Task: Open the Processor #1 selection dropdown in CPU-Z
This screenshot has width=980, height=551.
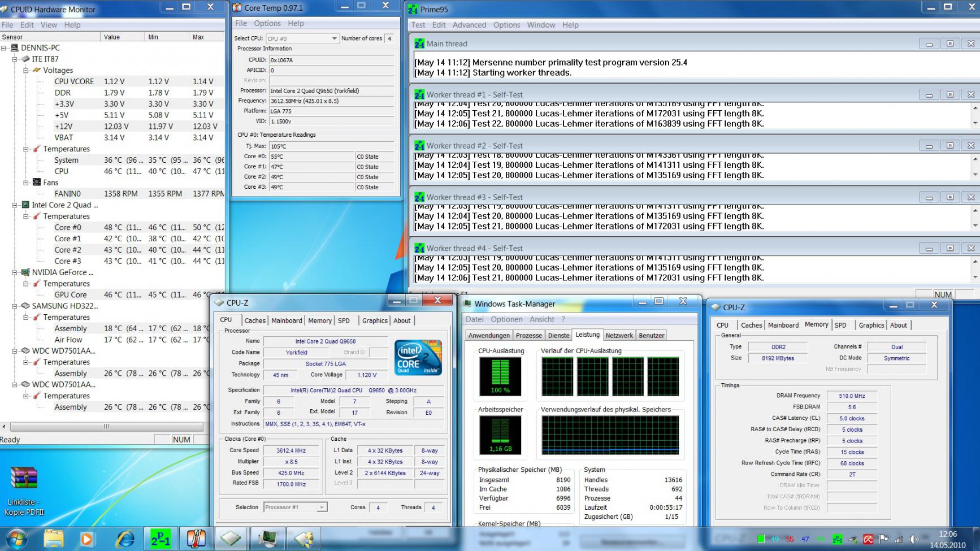Action: 322,507
